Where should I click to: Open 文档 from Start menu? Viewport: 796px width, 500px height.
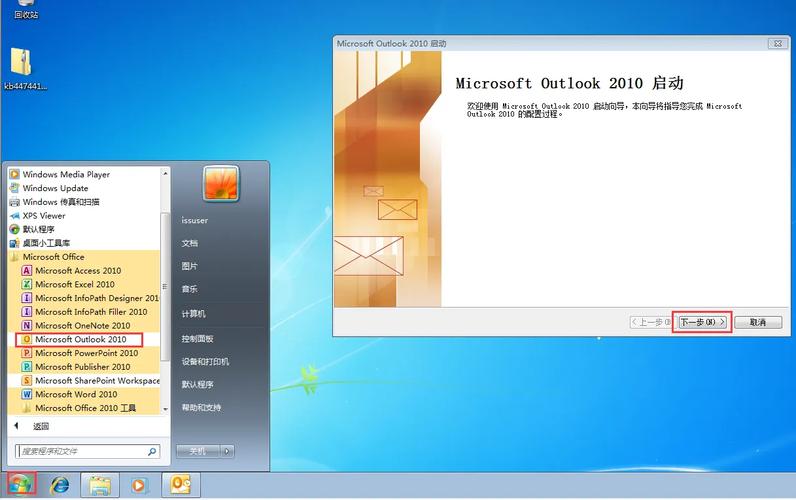coord(190,243)
